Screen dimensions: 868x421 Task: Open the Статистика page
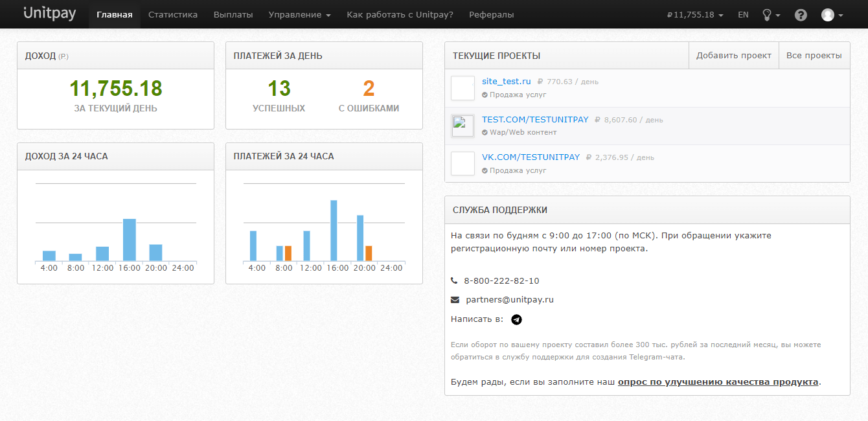(173, 14)
